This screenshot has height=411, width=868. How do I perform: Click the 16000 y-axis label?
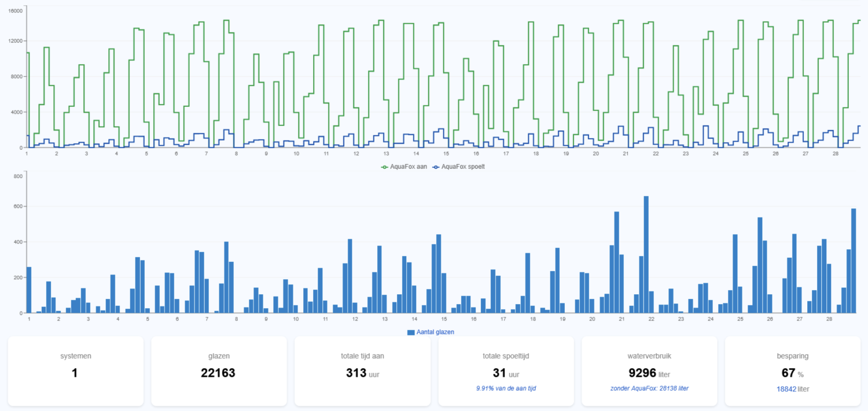click(x=16, y=11)
